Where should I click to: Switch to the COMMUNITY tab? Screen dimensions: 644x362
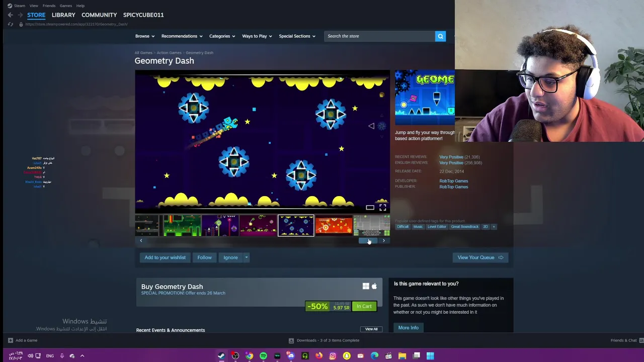click(99, 15)
